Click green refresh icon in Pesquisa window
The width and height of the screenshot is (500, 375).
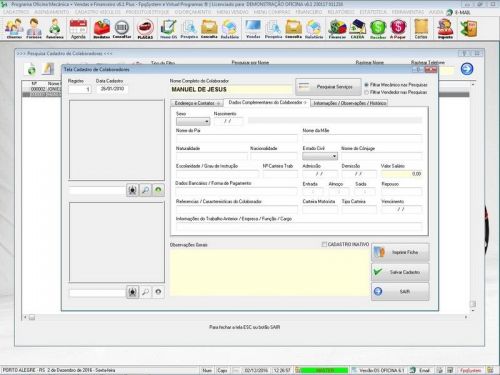click(31, 70)
